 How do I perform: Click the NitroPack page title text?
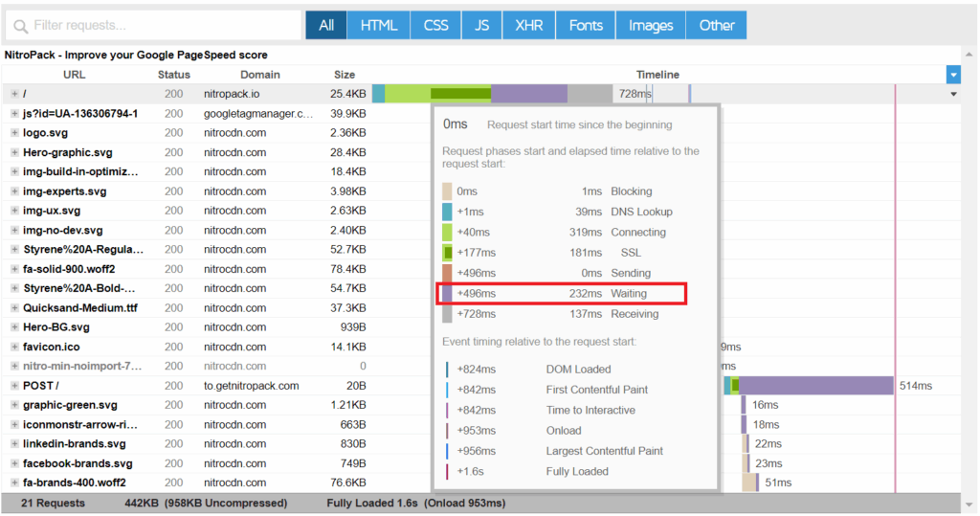point(136,55)
